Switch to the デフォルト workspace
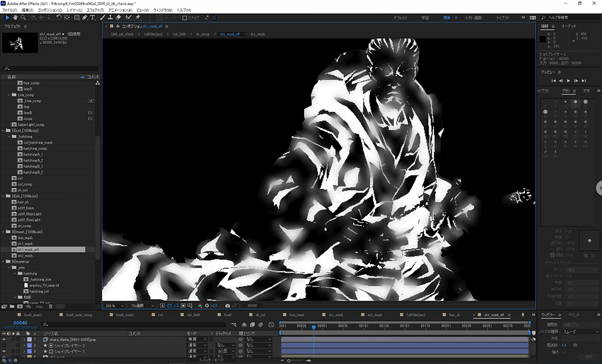 [400, 17]
